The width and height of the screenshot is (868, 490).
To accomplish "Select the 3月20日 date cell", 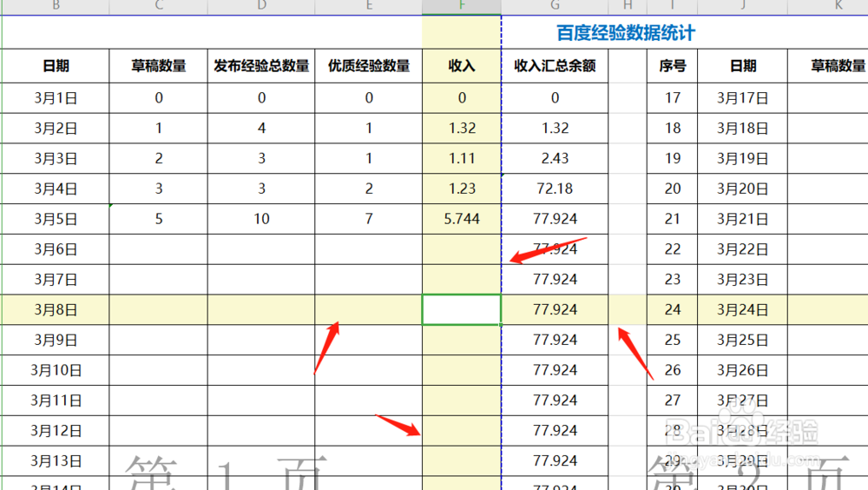I will point(742,189).
